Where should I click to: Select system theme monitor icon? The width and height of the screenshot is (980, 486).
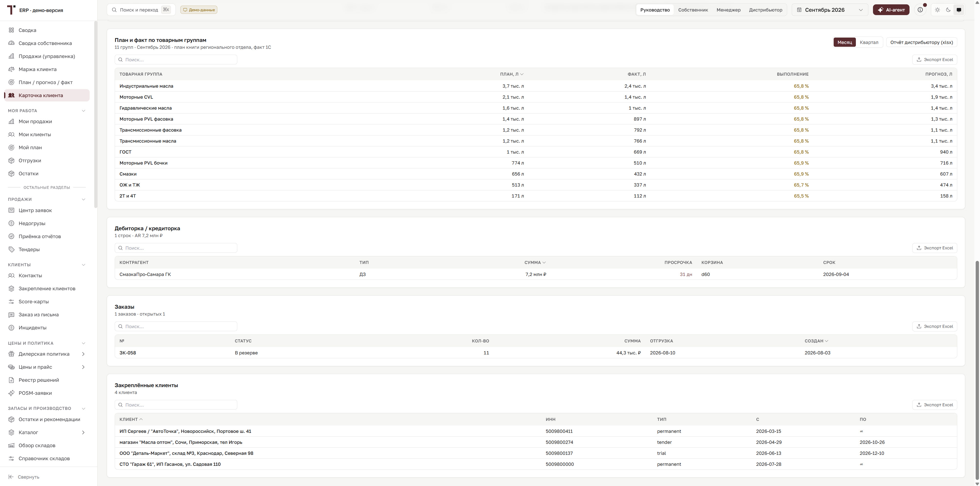point(959,10)
